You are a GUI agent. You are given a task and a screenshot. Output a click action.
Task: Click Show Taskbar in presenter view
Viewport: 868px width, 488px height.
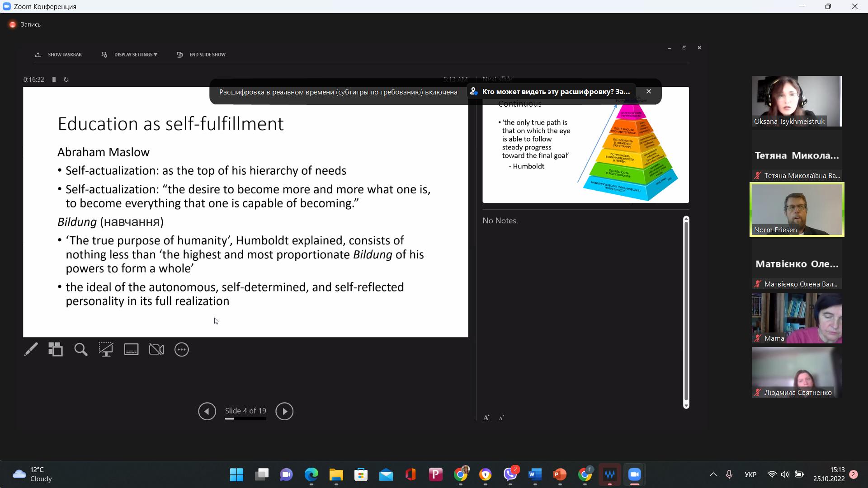64,55
